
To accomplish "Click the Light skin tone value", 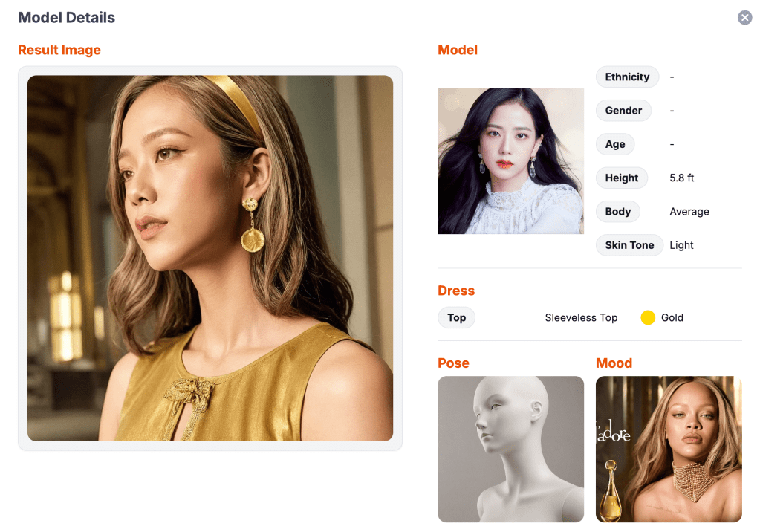I will 681,245.
